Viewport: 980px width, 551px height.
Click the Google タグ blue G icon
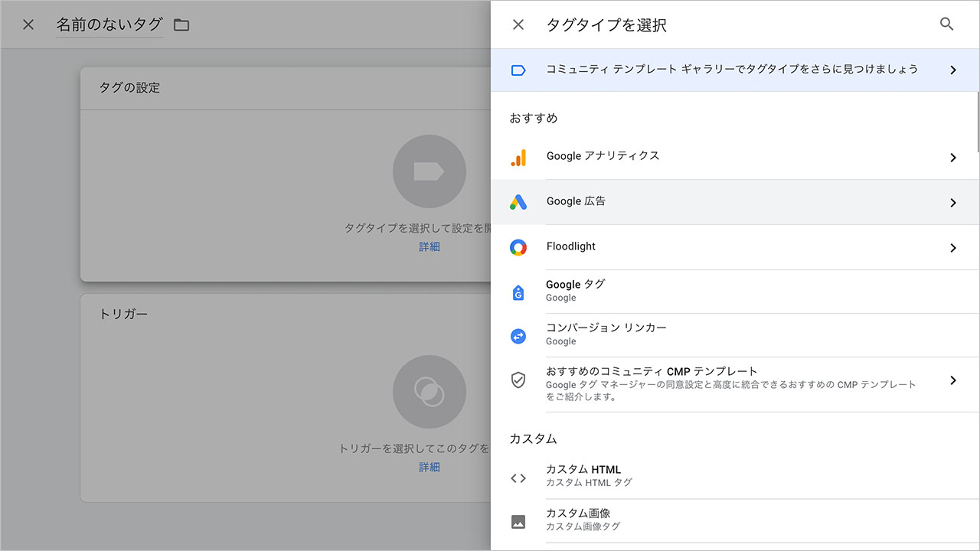pyautogui.click(x=519, y=291)
